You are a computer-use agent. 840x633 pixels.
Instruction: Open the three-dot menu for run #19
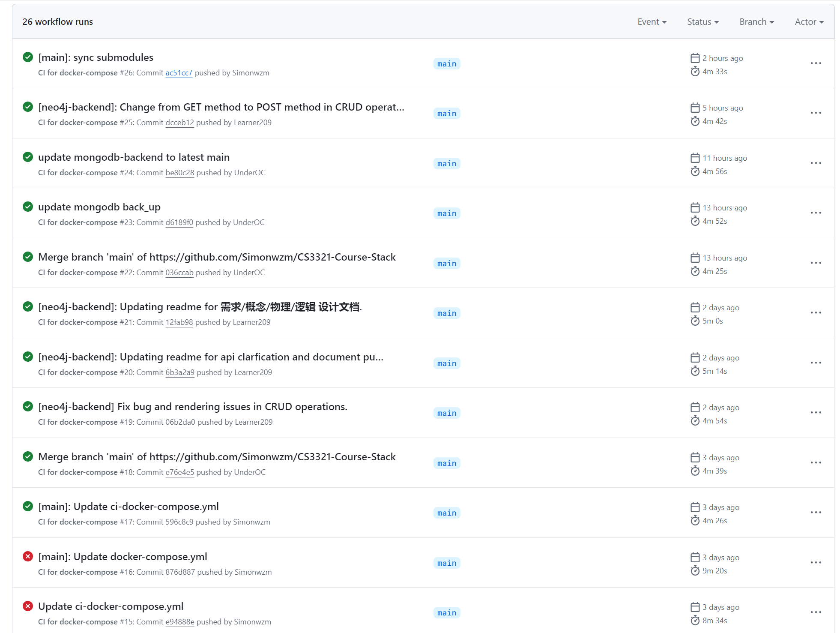pyautogui.click(x=816, y=413)
